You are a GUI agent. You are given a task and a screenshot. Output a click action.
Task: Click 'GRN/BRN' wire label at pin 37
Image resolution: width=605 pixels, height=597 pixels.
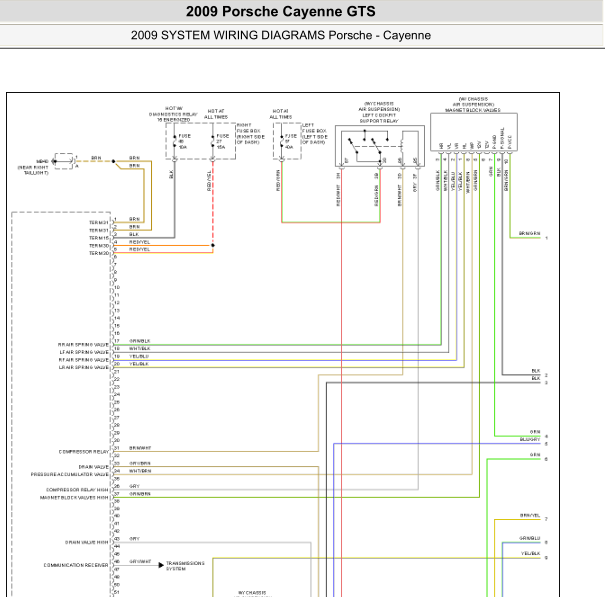click(140, 494)
